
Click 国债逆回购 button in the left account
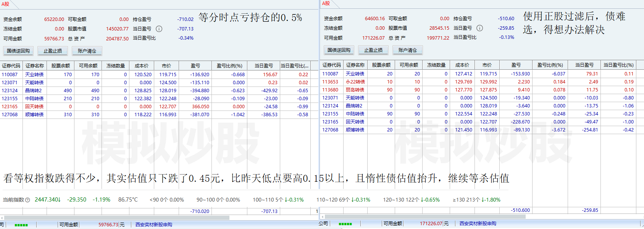click(18, 51)
